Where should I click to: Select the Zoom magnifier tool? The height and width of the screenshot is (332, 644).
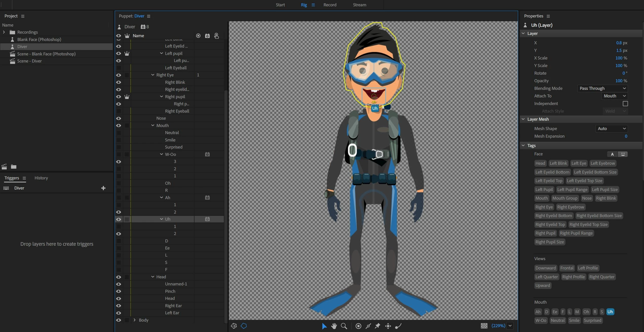[344, 326]
